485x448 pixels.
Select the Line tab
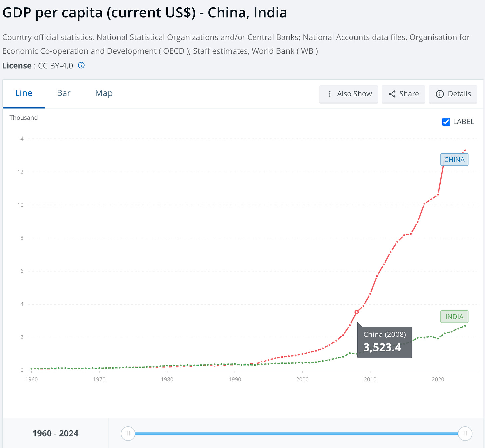[x=24, y=93]
